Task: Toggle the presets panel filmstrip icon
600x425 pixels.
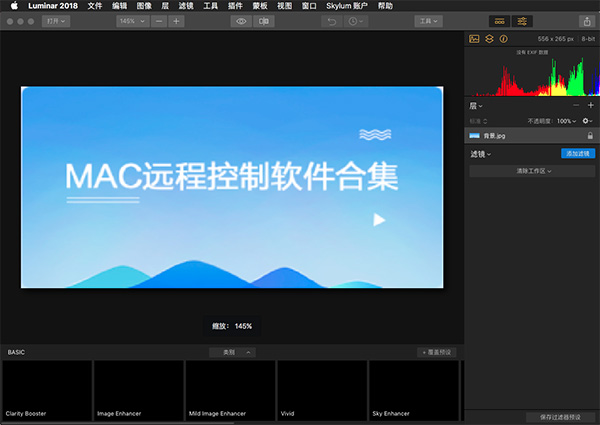Action: click(x=497, y=21)
